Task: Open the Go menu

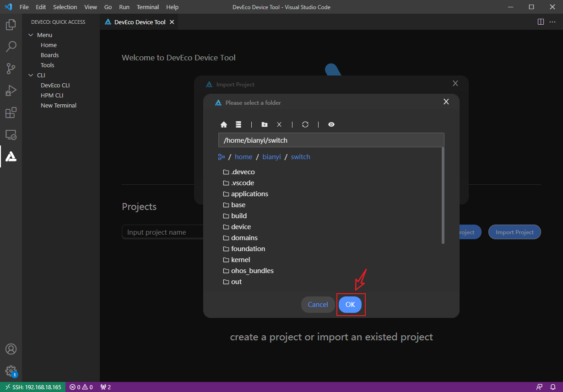Action: pyautogui.click(x=108, y=7)
